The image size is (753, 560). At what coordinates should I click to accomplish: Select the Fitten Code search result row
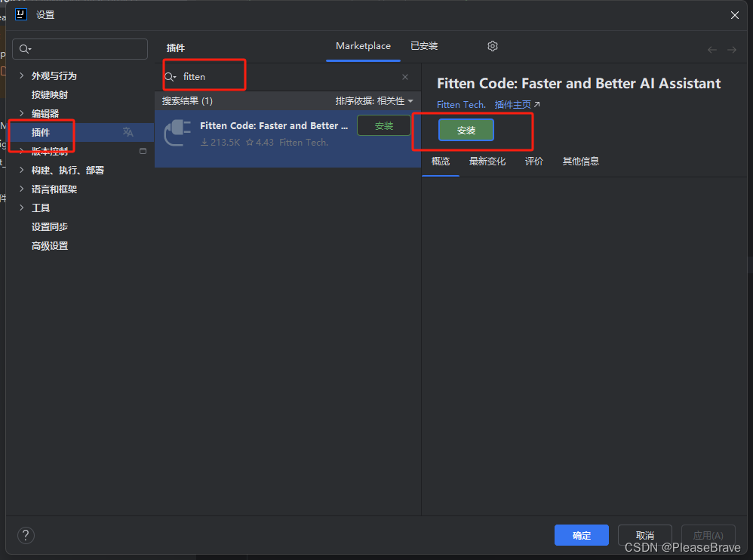point(287,139)
